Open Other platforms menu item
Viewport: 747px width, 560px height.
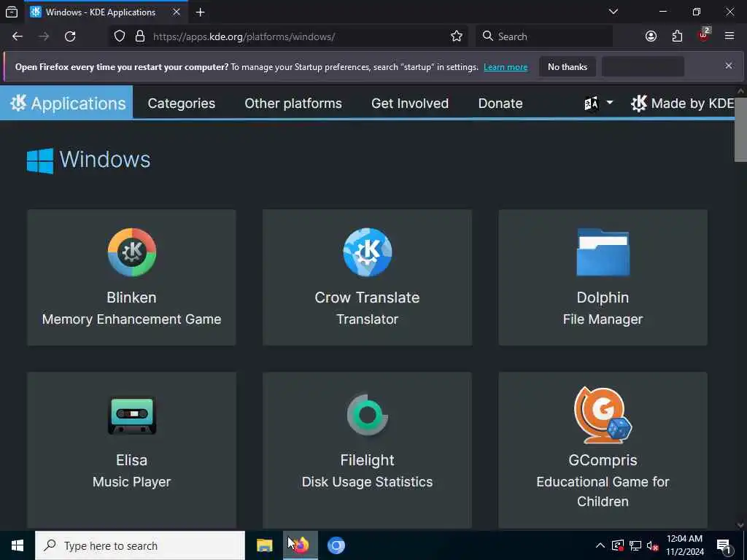click(x=293, y=104)
